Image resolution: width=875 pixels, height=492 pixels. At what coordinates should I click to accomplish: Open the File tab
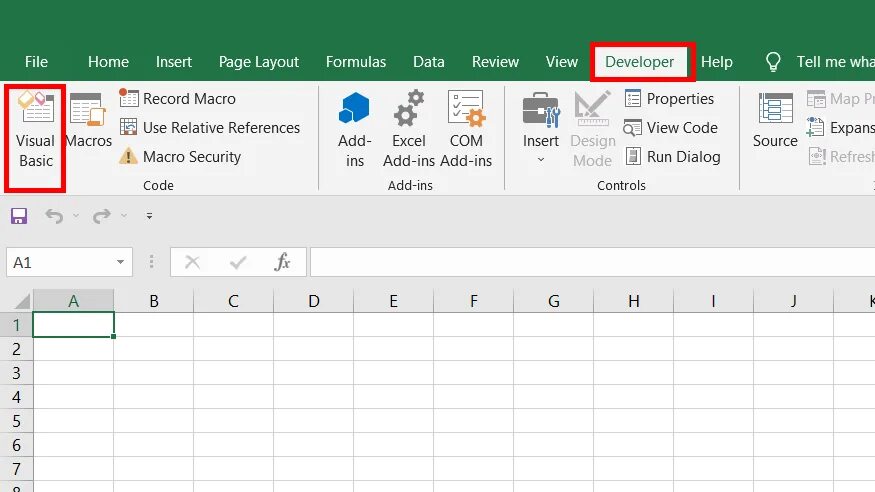(x=36, y=62)
